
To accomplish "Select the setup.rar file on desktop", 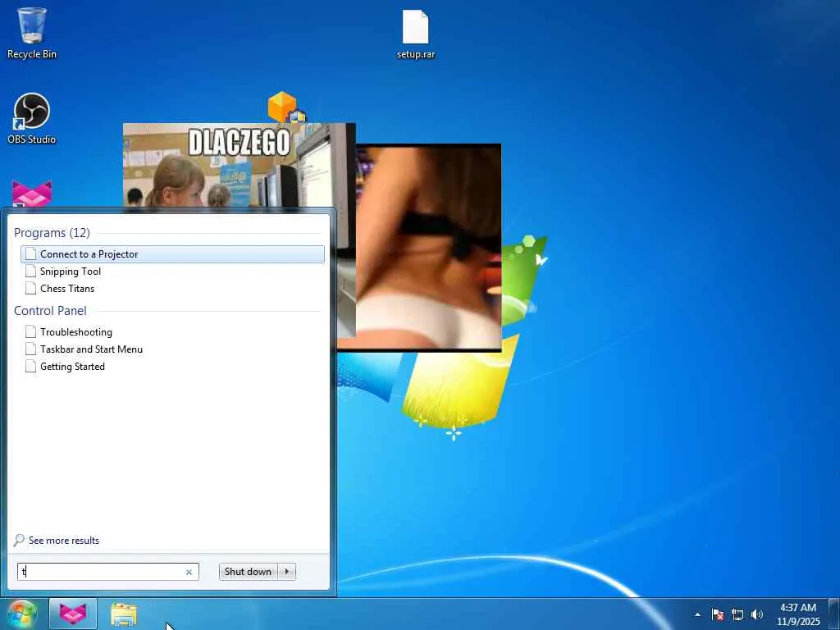I will coord(416,34).
